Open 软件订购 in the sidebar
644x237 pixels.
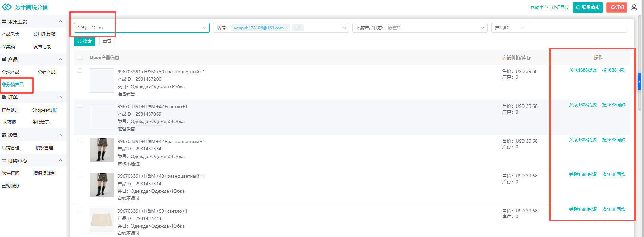(11, 173)
